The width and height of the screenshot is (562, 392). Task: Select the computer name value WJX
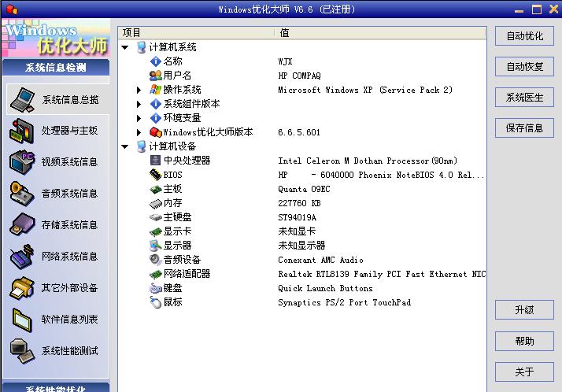pyautogui.click(x=285, y=61)
